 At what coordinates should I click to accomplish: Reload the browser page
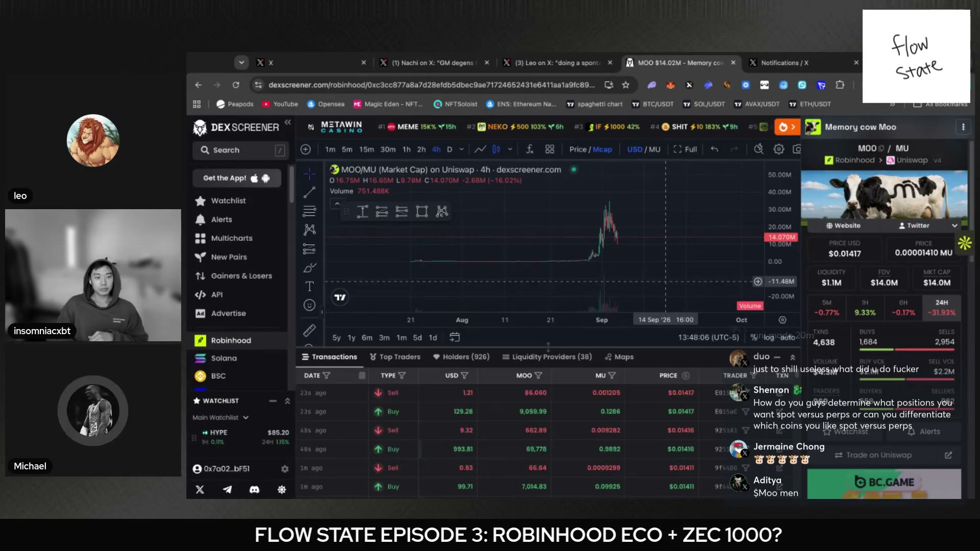coord(236,85)
